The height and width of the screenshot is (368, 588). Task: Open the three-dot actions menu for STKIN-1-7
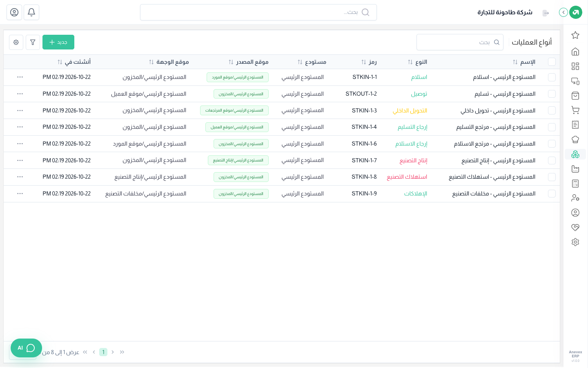[x=20, y=160]
